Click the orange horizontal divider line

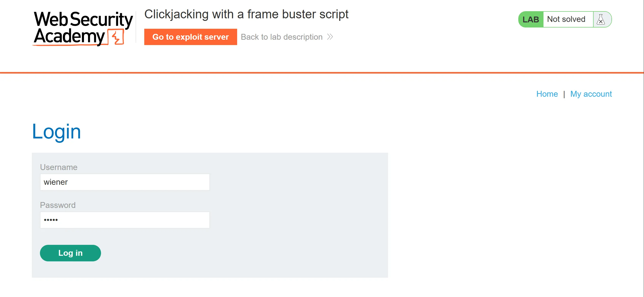tap(322, 73)
